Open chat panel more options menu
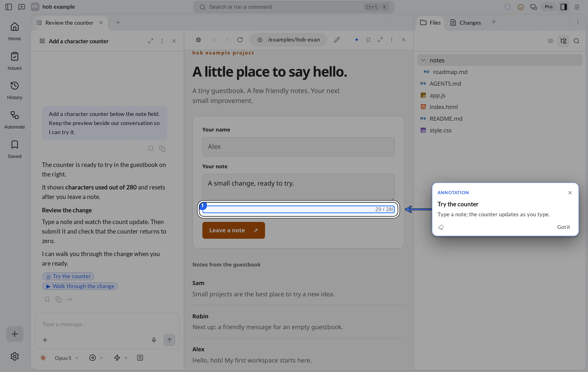The width and height of the screenshot is (588, 372). point(162,41)
